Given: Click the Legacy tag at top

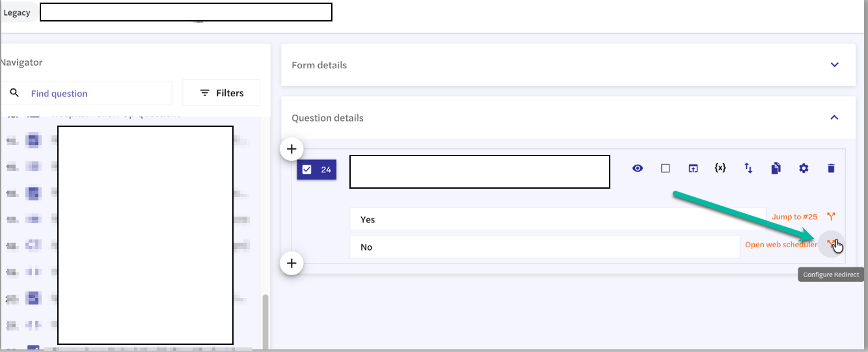Looking at the screenshot, I should pyautogui.click(x=18, y=12).
